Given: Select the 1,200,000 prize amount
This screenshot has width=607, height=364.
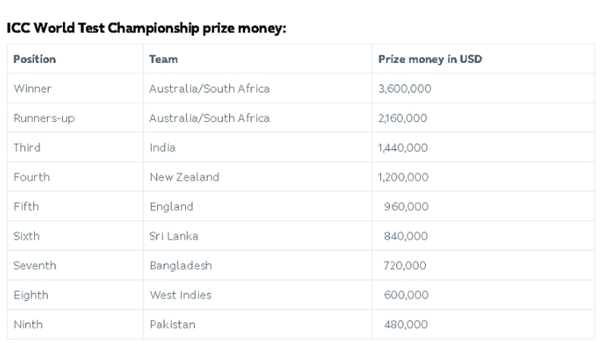Looking at the screenshot, I should [x=403, y=177].
